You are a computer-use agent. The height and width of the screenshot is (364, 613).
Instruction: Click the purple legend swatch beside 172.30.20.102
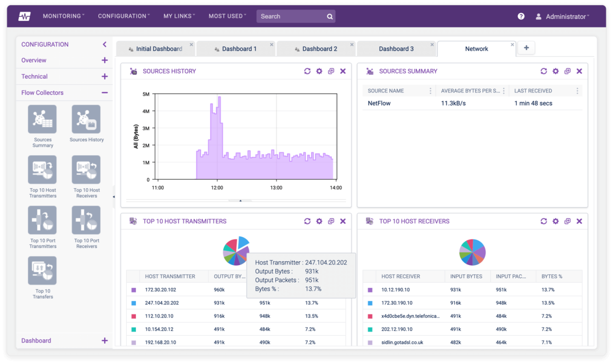click(x=133, y=291)
